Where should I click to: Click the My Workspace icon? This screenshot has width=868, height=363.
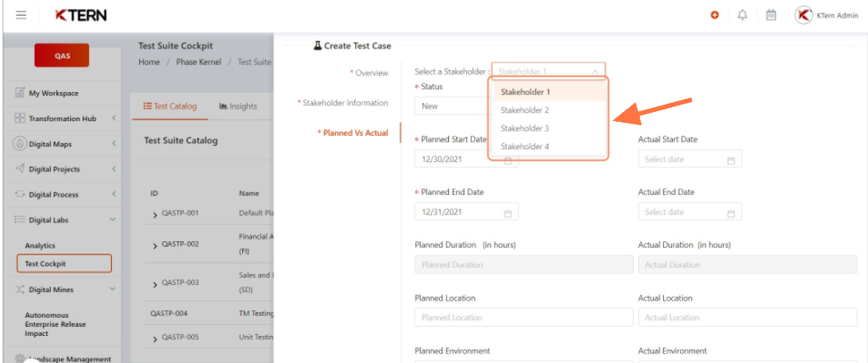(x=20, y=93)
